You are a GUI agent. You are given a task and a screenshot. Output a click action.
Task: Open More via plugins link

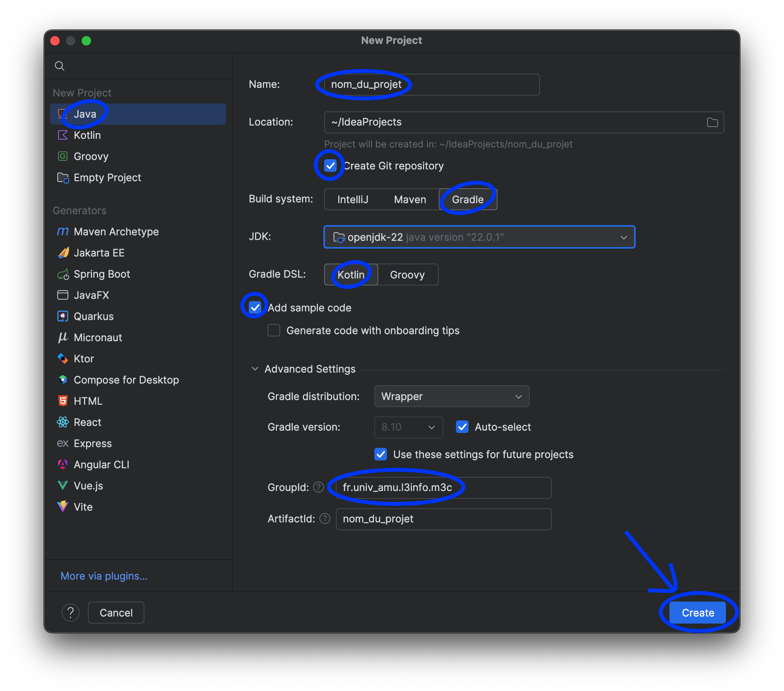click(x=104, y=576)
